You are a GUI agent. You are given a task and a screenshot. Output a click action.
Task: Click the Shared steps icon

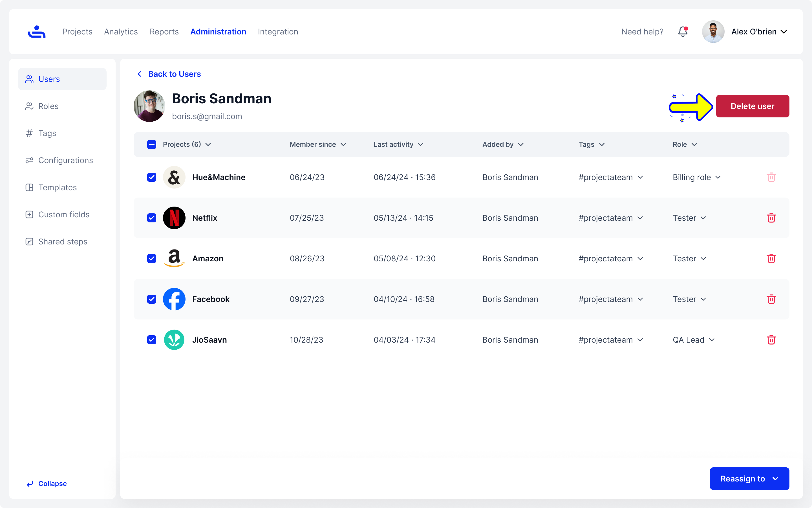point(29,242)
